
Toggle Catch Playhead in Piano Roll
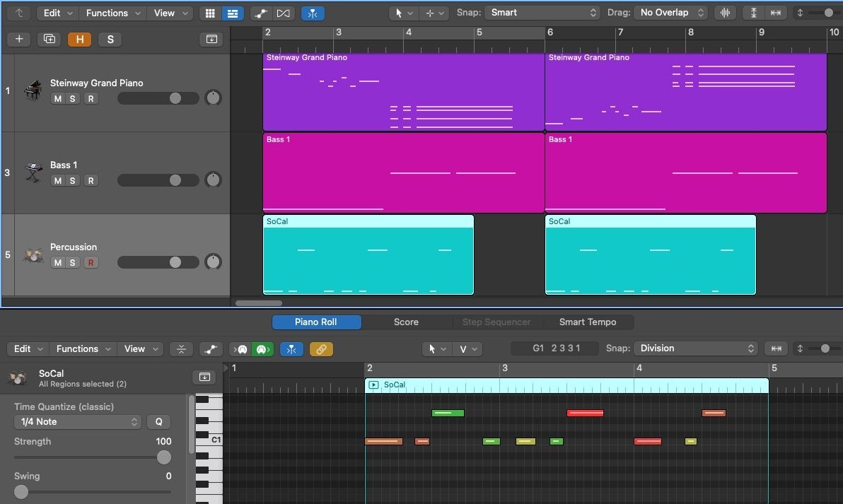point(291,349)
